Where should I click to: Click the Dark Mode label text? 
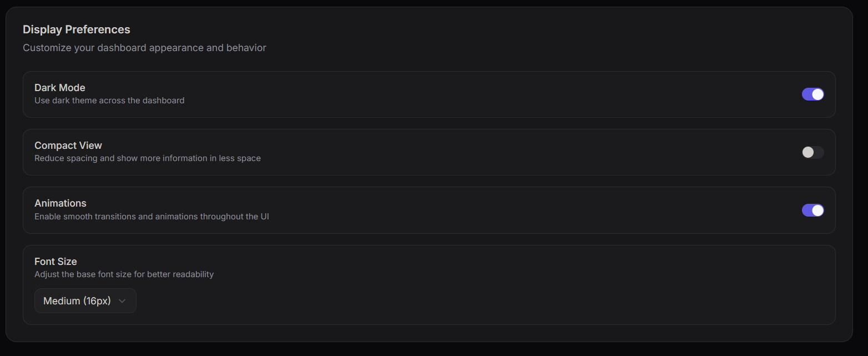(x=60, y=88)
